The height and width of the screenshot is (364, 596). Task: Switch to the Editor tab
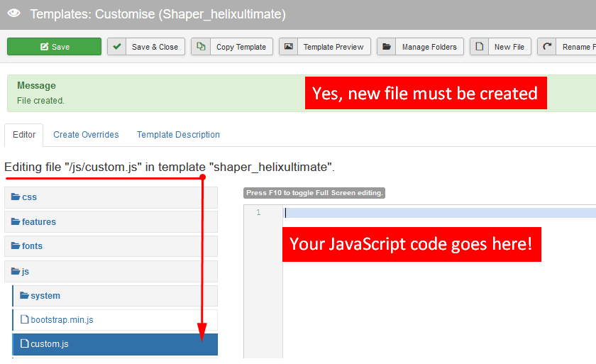(24, 135)
